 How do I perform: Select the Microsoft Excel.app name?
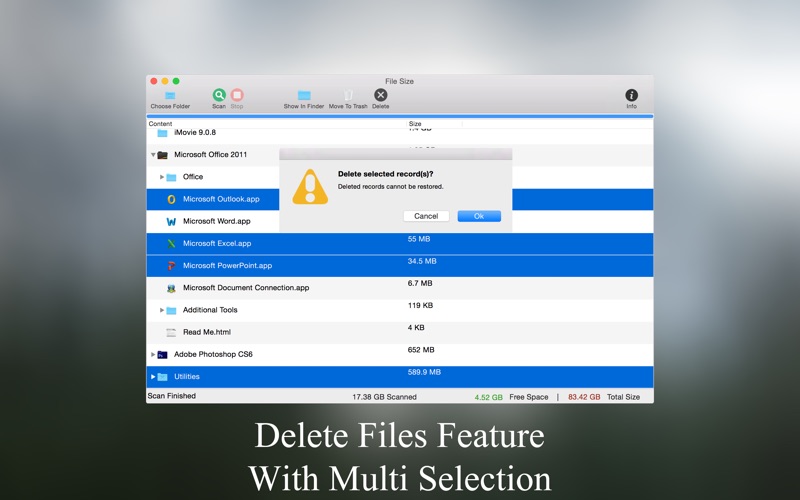tap(217, 243)
